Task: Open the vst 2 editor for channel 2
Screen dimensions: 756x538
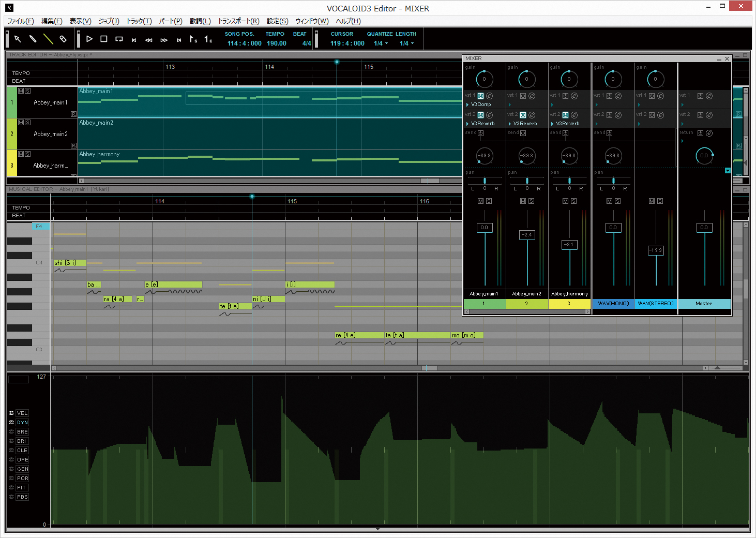Action: pos(532,115)
